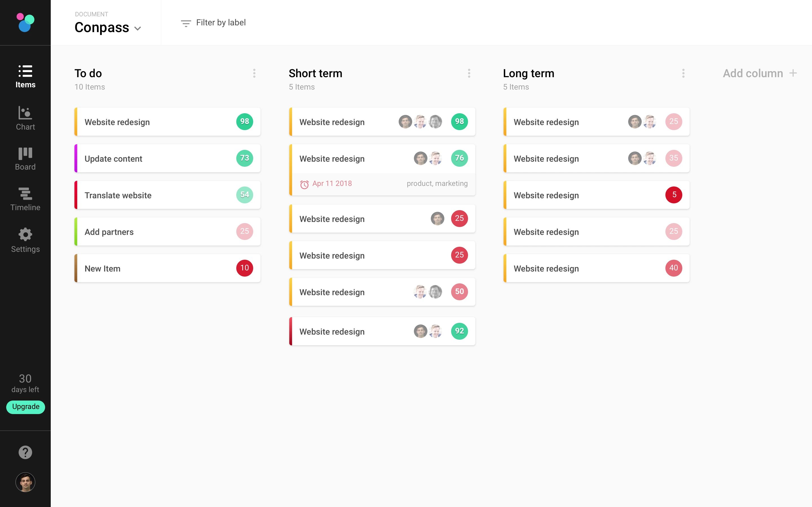812x507 pixels.
Task: Click the alarm clock due date icon
Action: [x=304, y=184]
